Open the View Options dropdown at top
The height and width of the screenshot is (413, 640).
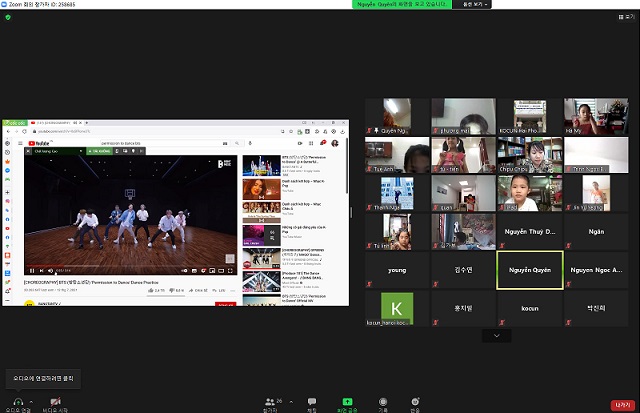[472, 4]
